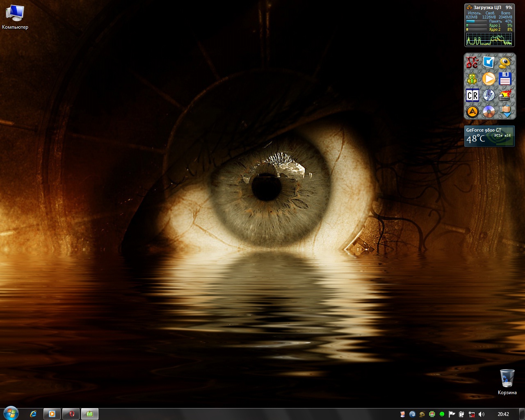Open the Компьютер desktop icon
The height and width of the screenshot is (420, 525).
15,17
